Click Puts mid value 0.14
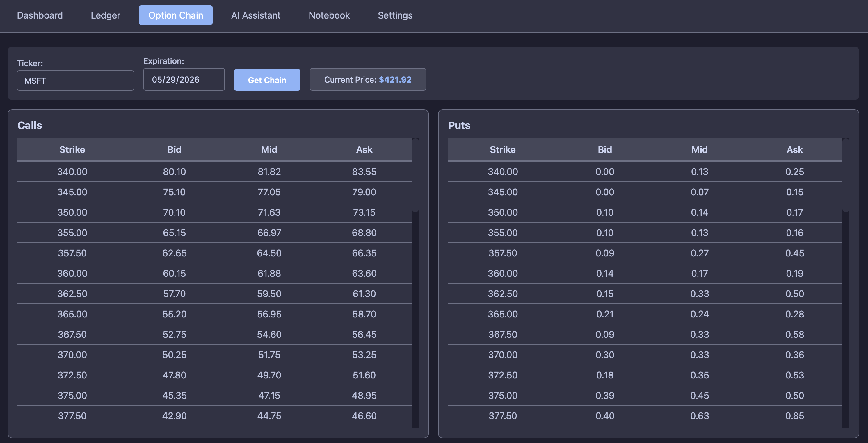Image resolution: width=868 pixels, height=443 pixels. pyautogui.click(x=700, y=212)
